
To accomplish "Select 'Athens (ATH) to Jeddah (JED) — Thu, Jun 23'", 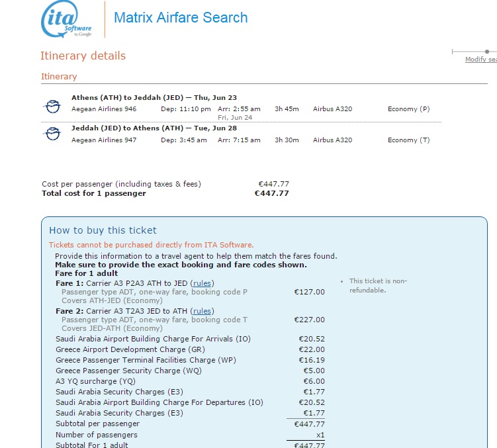I will (154, 98).
